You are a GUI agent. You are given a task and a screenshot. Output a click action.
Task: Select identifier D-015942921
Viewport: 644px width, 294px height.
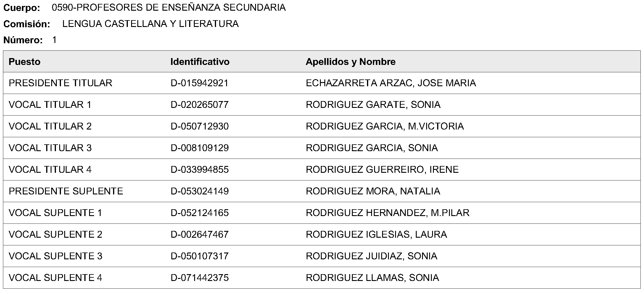point(199,83)
